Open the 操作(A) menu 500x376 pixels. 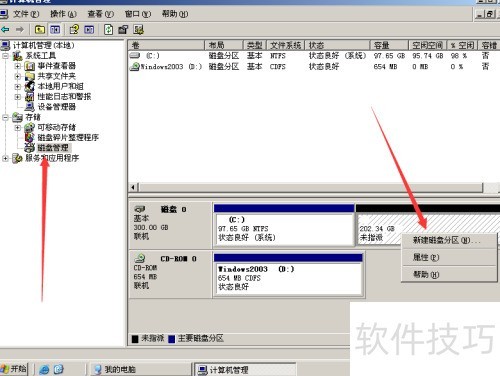(x=63, y=14)
